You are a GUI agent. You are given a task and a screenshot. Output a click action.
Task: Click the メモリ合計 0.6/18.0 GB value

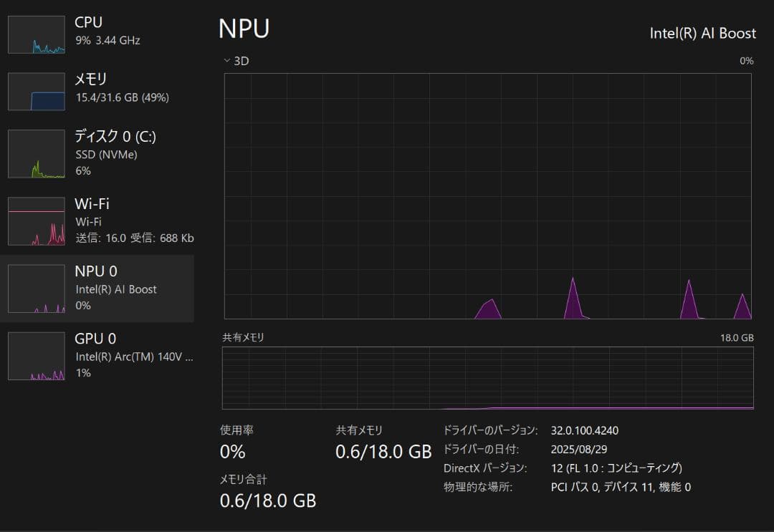267,500
